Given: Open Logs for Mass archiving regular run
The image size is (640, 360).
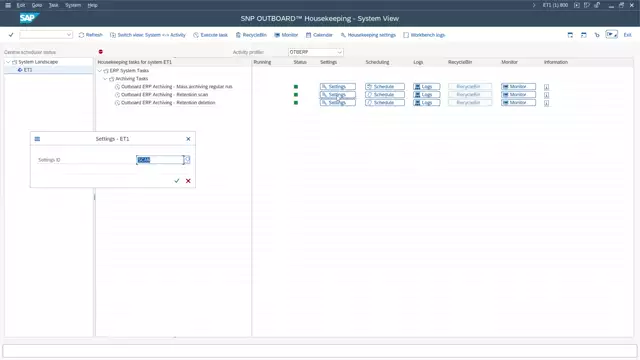Looking at the screenshot, I should pyautogui.click(x=427, y=87).
